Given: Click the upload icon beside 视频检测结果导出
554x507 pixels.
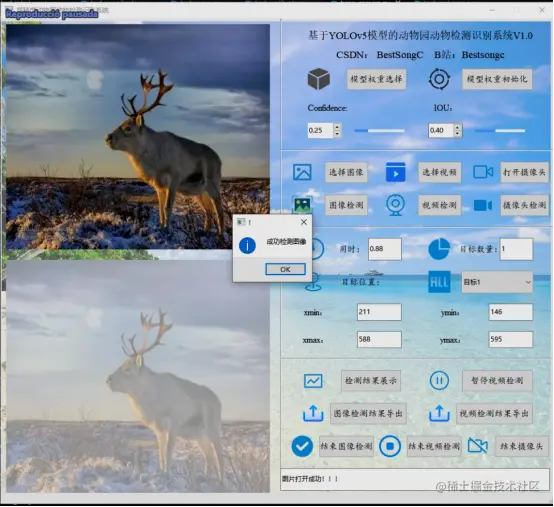Looking at the screenshot, I should [x=439, y=413].
